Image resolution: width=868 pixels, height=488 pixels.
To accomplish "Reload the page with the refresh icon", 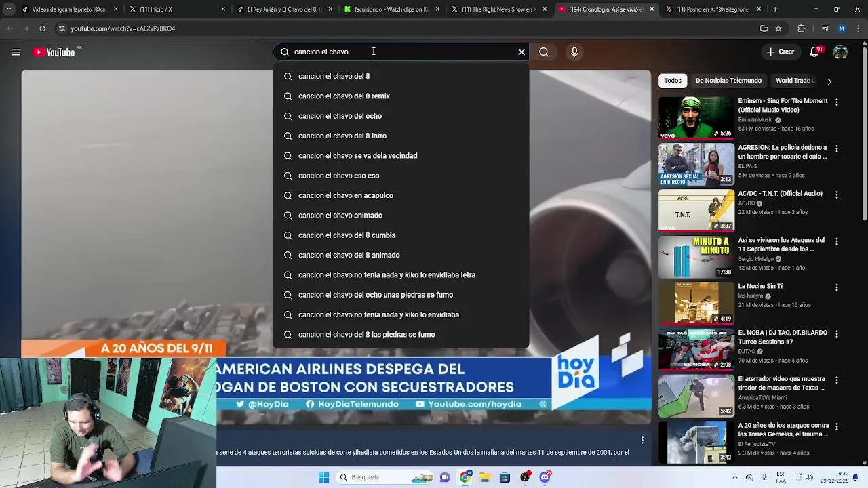I will point(42,28).
